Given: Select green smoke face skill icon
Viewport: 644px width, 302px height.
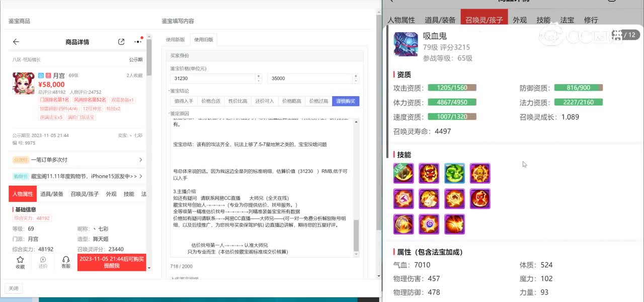Looking at the screenshot, I should point(455,173).
